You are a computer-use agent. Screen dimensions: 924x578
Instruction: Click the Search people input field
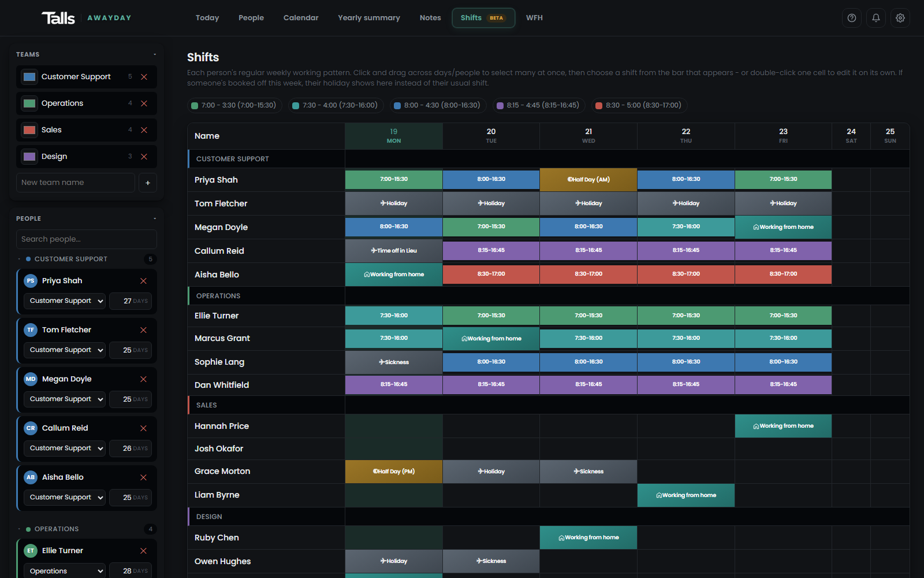(87, 239)
